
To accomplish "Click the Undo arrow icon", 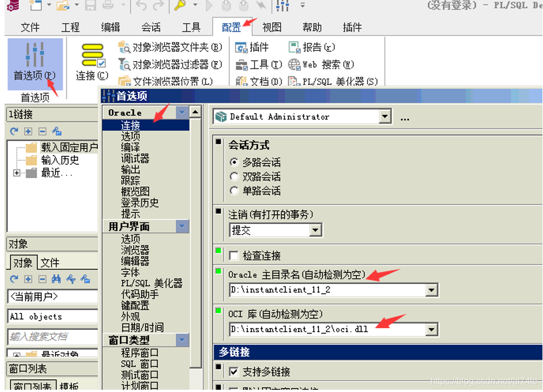I will (141, 5).
